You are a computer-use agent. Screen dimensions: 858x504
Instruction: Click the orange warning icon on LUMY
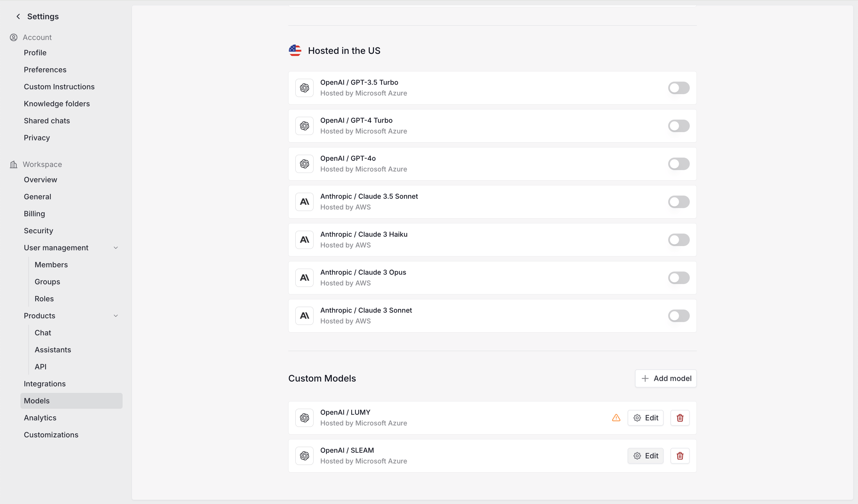tap(616, 418)
